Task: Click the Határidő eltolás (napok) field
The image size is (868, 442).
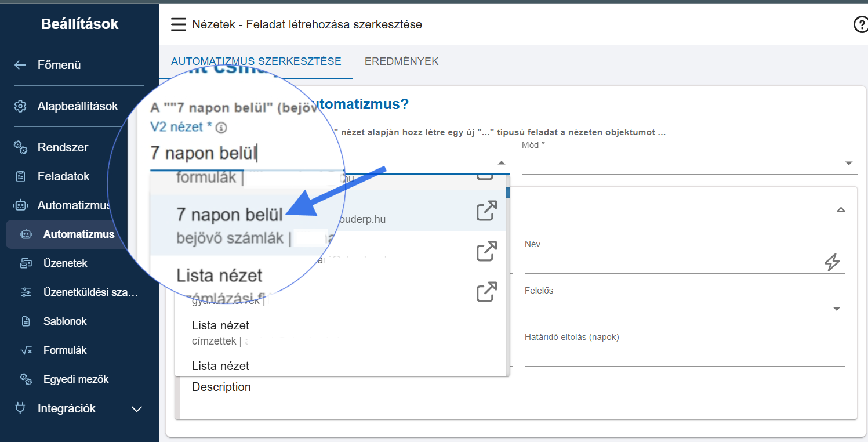Action: (x=684, y=355)
